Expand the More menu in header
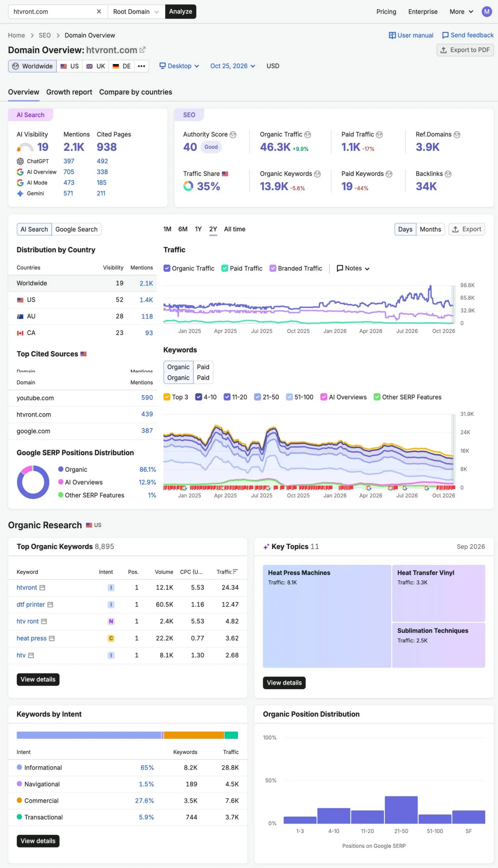498x868 pixels. tap(461, 11)
